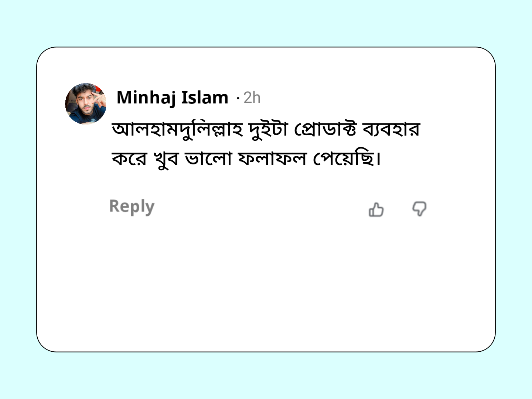Like the comment with thumbs up icon
Screen dimensions: 532x399
(x=376, y=209)
